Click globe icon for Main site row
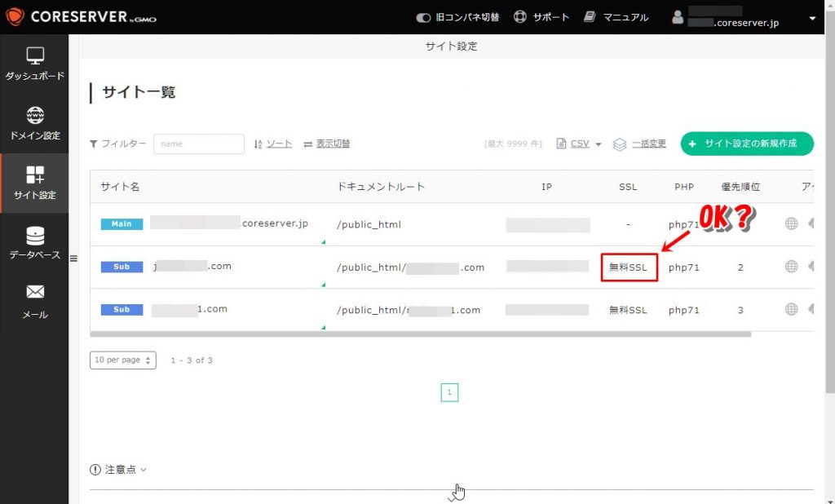 point(791,223)
